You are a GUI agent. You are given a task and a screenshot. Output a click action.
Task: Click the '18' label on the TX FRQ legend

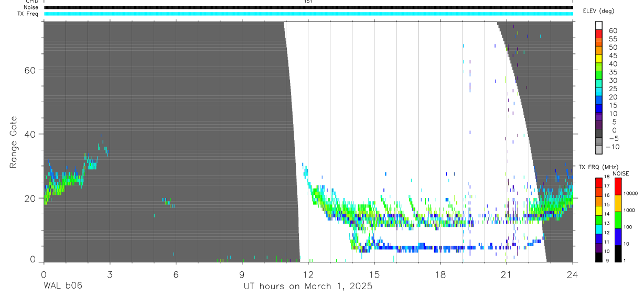point(607,178)
